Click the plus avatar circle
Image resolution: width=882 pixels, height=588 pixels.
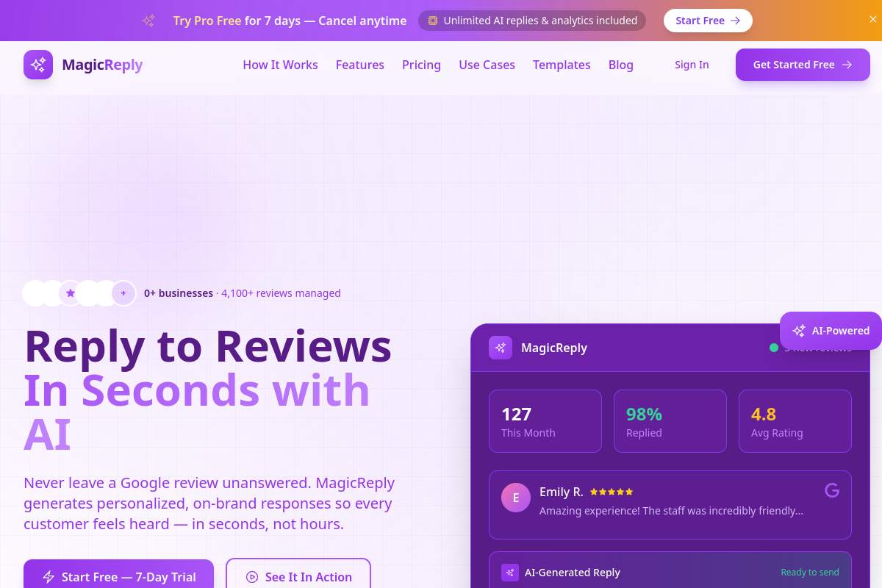click(x=123, y=293)
